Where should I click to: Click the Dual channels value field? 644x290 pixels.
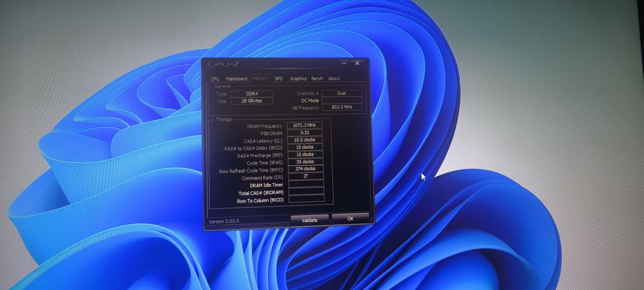coord(342,93)
